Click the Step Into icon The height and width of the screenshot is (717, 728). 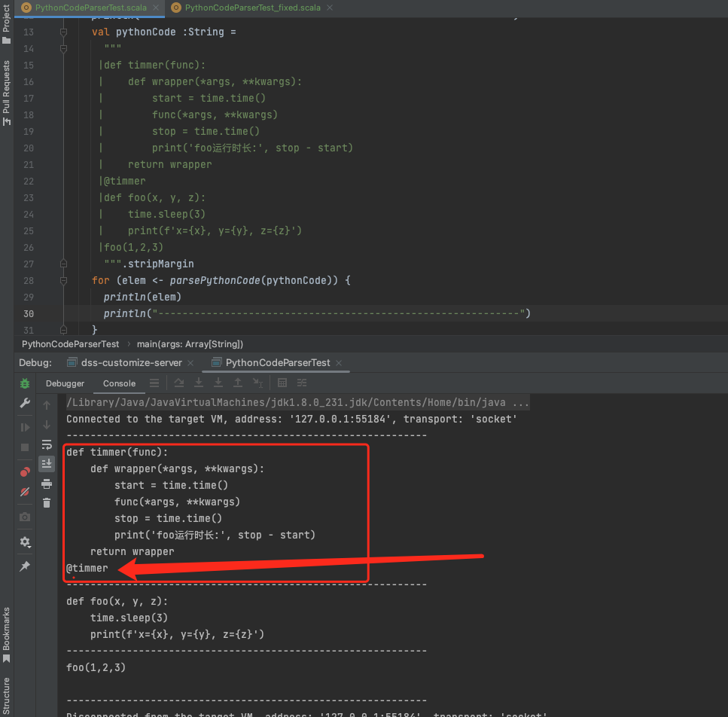coord(199,383)
